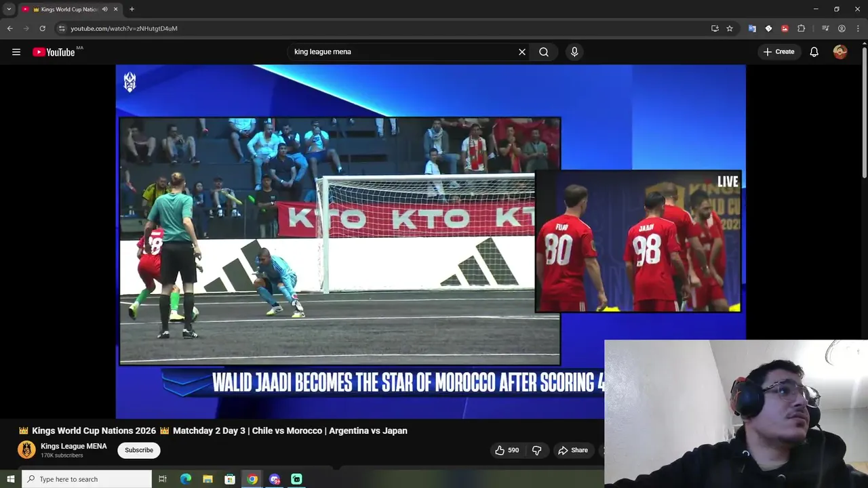Close the Kings World Cup tab
Screen dimensions: 868x488
[x=116, y=9]
